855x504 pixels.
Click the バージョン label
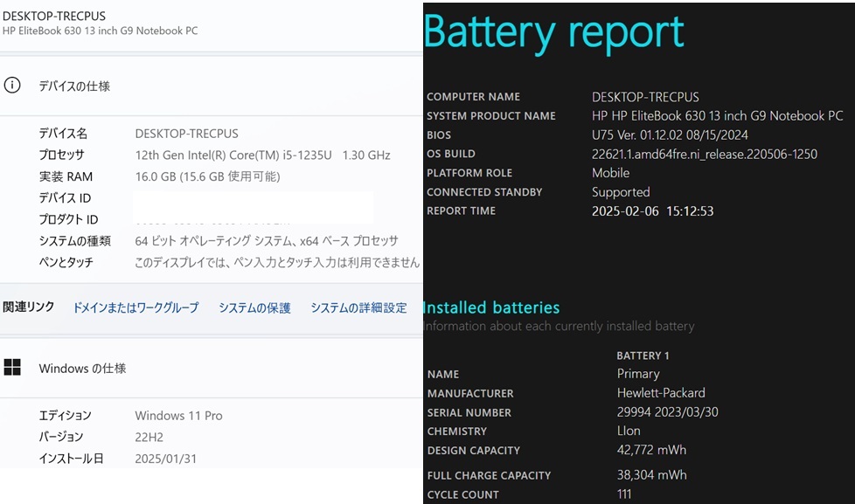61,437
